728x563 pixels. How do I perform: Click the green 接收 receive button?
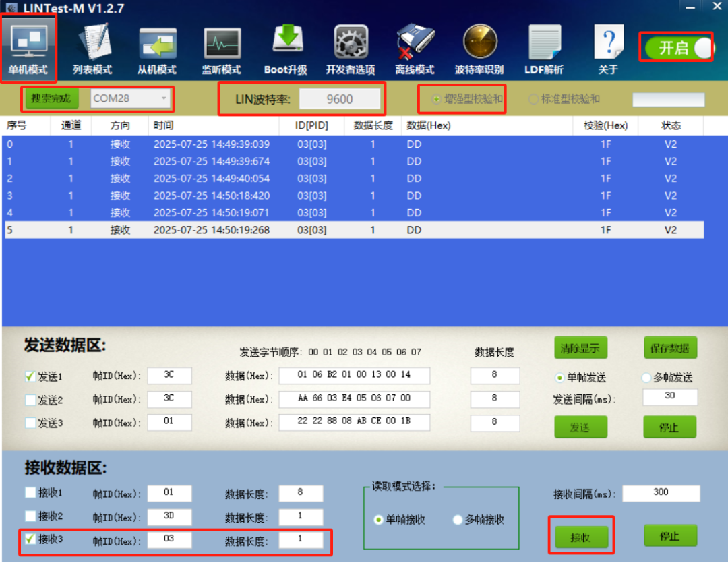tap(580, 537)
